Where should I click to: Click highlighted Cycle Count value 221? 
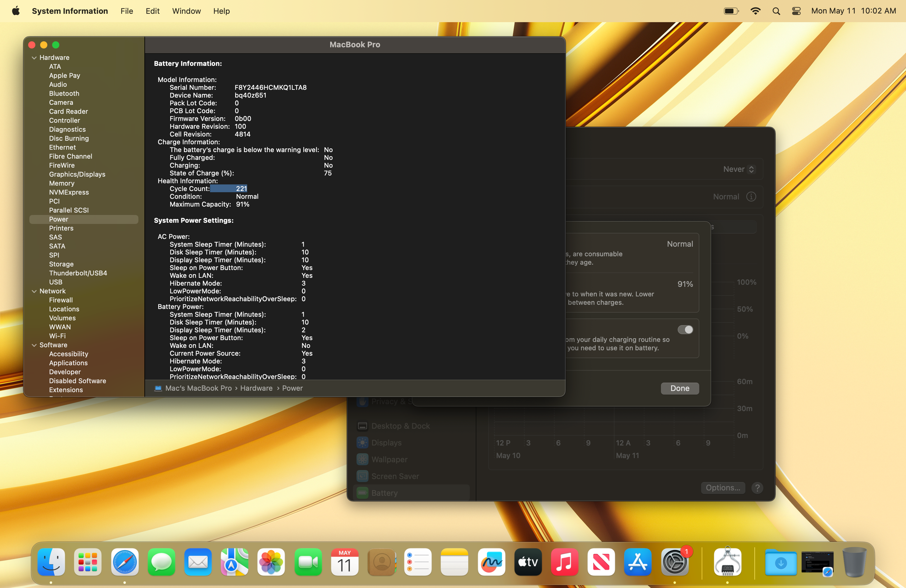(241, 189)
